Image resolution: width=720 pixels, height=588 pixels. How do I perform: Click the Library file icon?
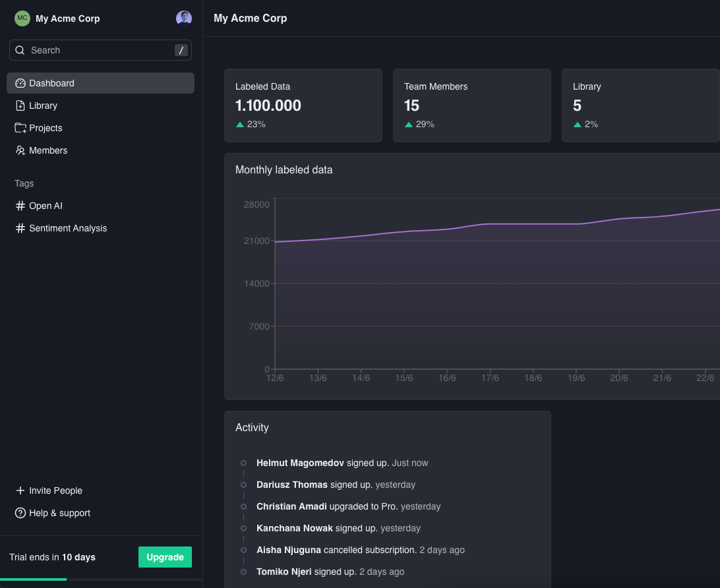[20, 105]
